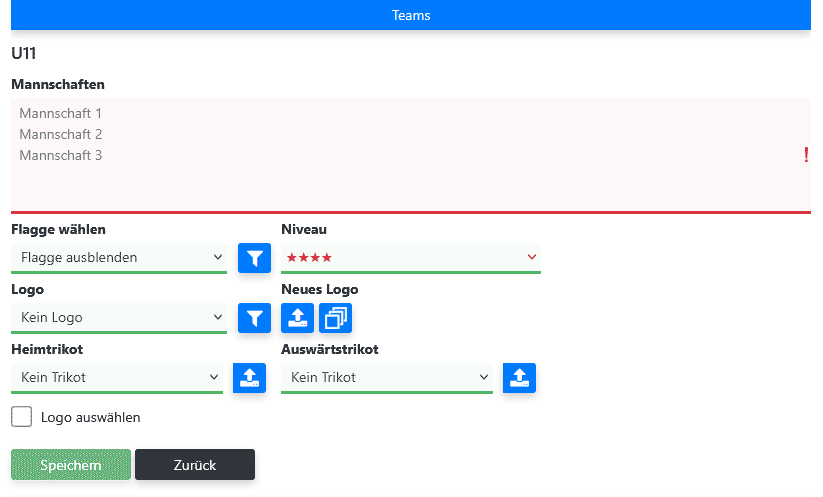
Task: Click into the Mannschaften text area
Action: [x=411, y=155]
